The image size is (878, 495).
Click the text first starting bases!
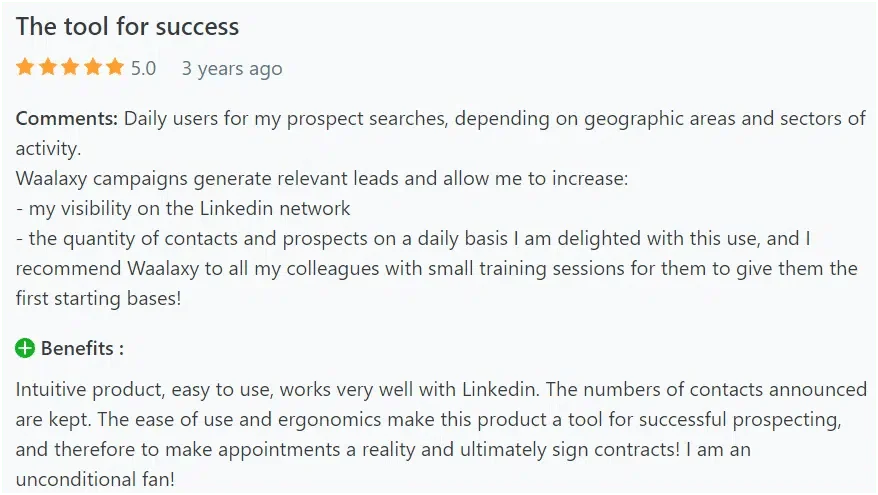pyautogui.click(x=99, y=298)
